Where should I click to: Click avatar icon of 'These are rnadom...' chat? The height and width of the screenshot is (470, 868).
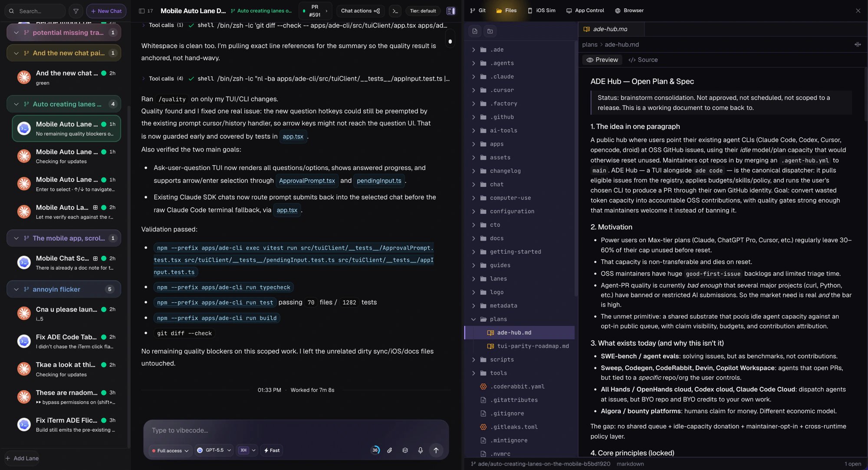pos(24,397)
